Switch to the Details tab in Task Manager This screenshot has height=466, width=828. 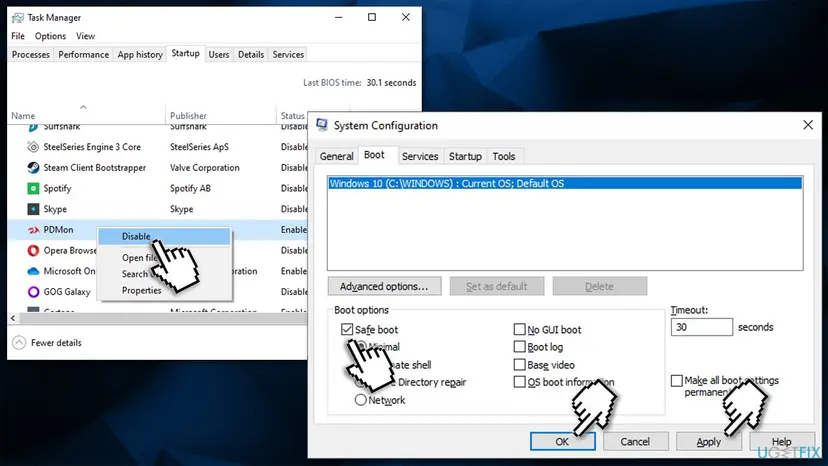point(251,54)
